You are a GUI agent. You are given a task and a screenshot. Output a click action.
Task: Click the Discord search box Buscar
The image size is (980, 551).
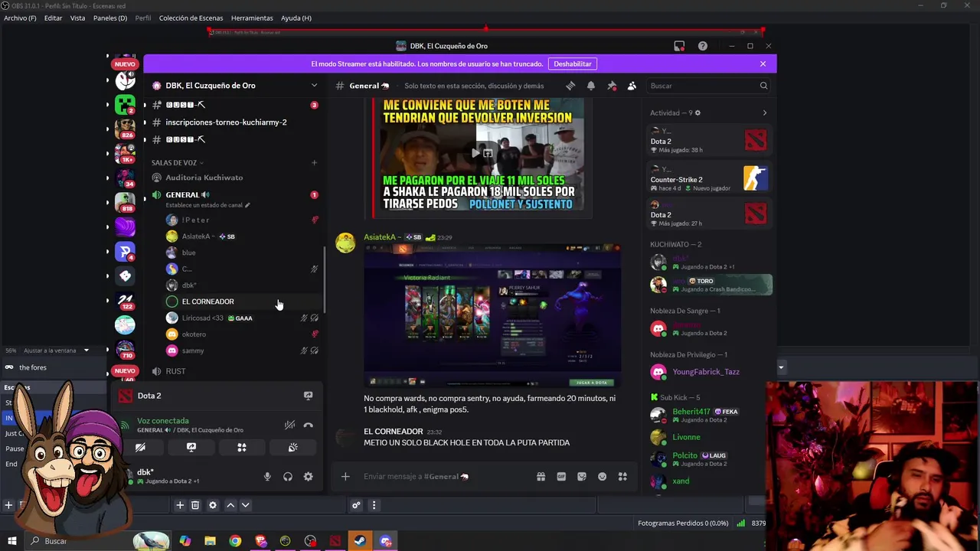708,86
